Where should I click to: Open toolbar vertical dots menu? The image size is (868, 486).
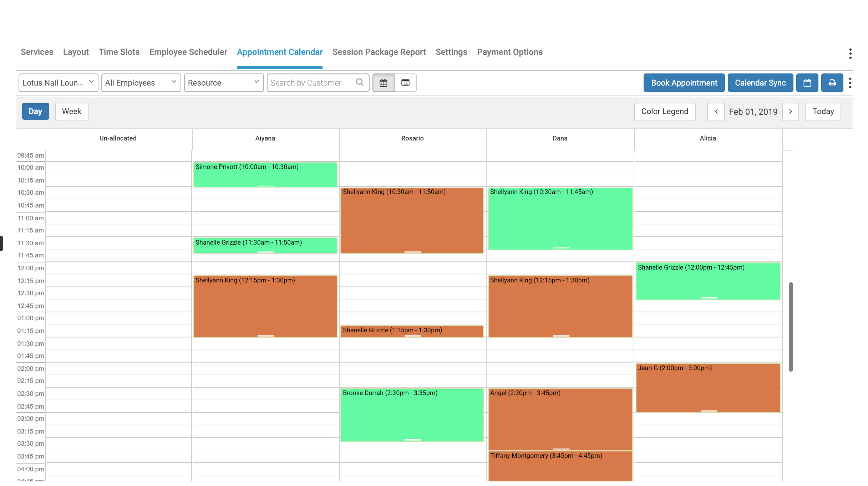pos(850,83)
